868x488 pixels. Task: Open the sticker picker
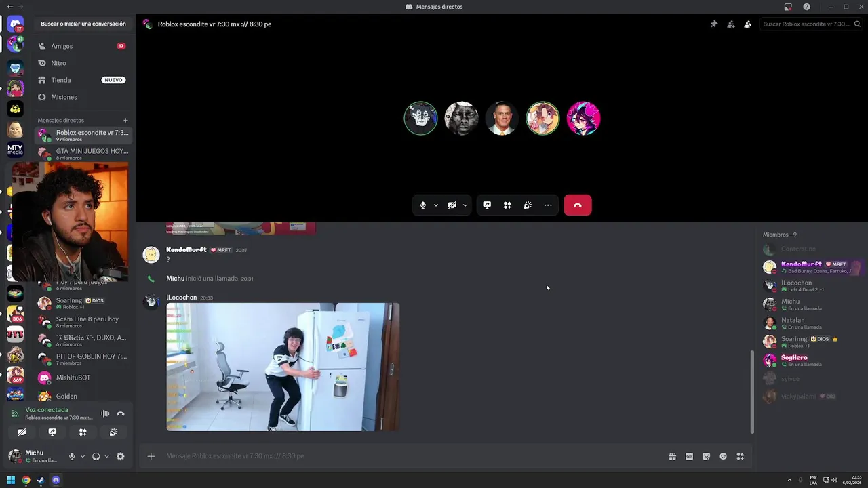point(706,456)
